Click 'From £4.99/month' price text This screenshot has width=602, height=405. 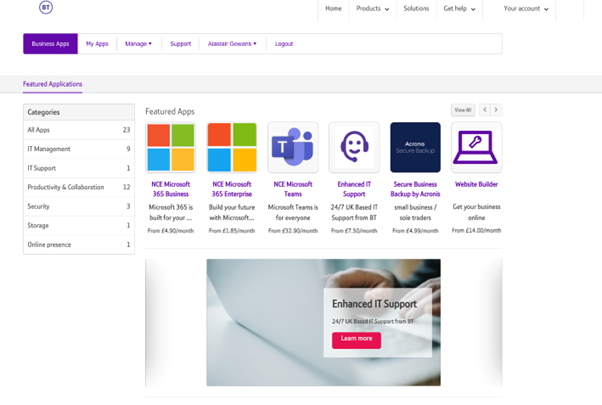click(415, 231)
